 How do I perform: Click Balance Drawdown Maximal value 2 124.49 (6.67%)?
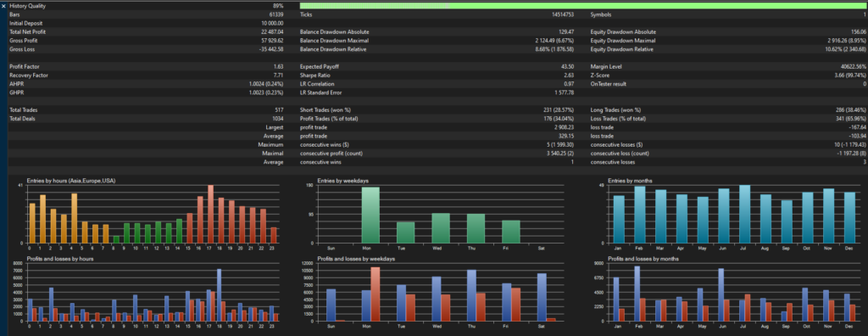pyautogui.click(x=554, y=41)
